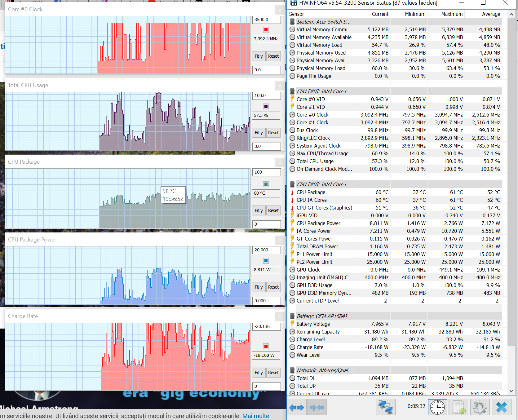Open the network remote monitoring computers icon
This screenshot has height=420, width=518.
coord(386,407)
